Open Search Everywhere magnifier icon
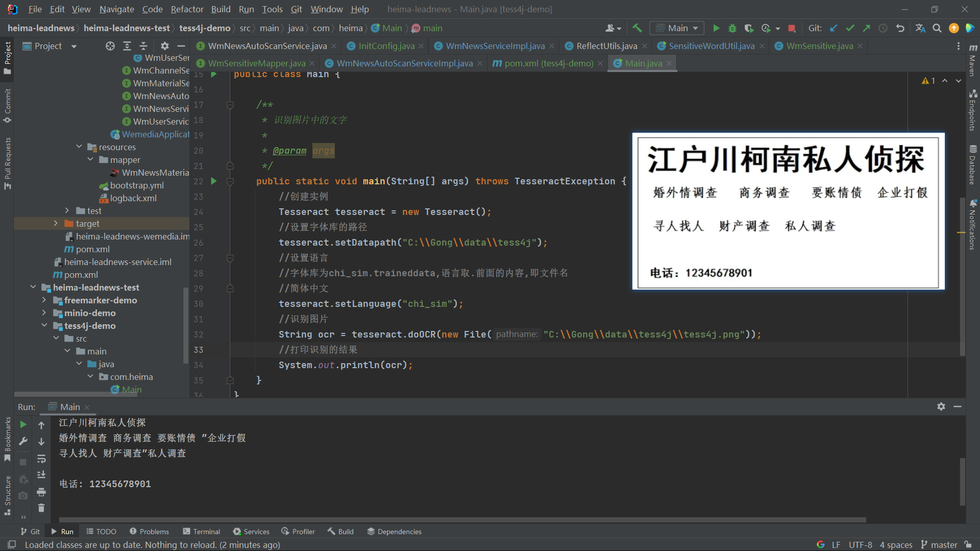This screenshot has width=980, height=551. (x=937, y=28)
